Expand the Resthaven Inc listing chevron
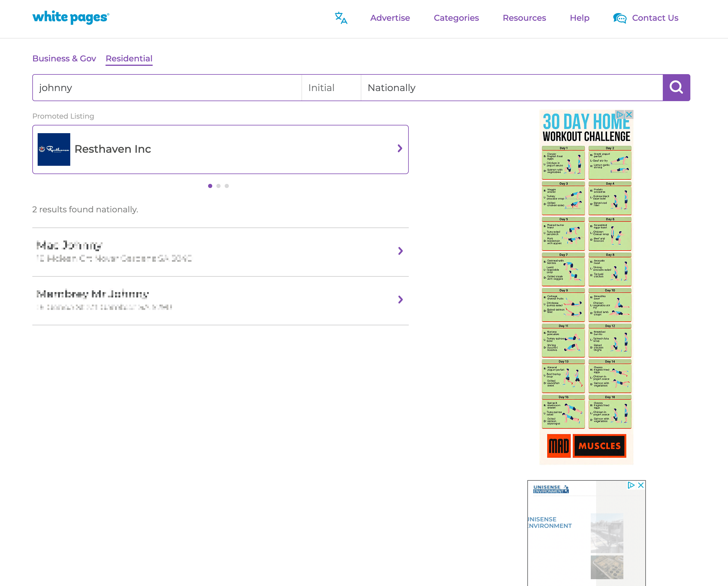 coord(400,149)
